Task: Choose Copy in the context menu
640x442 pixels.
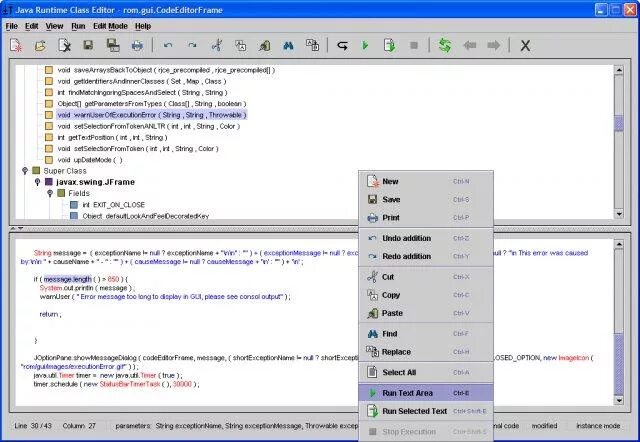Action: pyautogui.click(x=426, y=295)
